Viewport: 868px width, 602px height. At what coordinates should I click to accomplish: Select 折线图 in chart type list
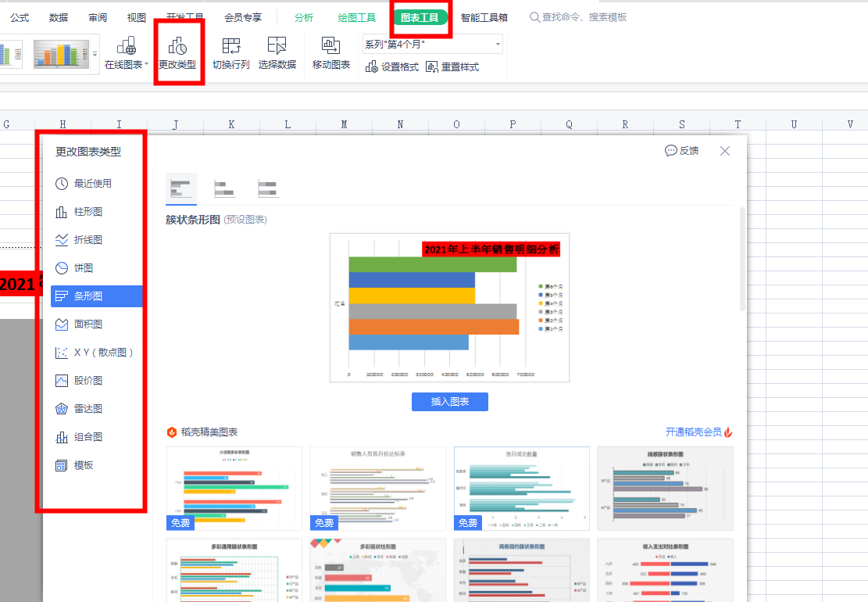tap(88, 240)
